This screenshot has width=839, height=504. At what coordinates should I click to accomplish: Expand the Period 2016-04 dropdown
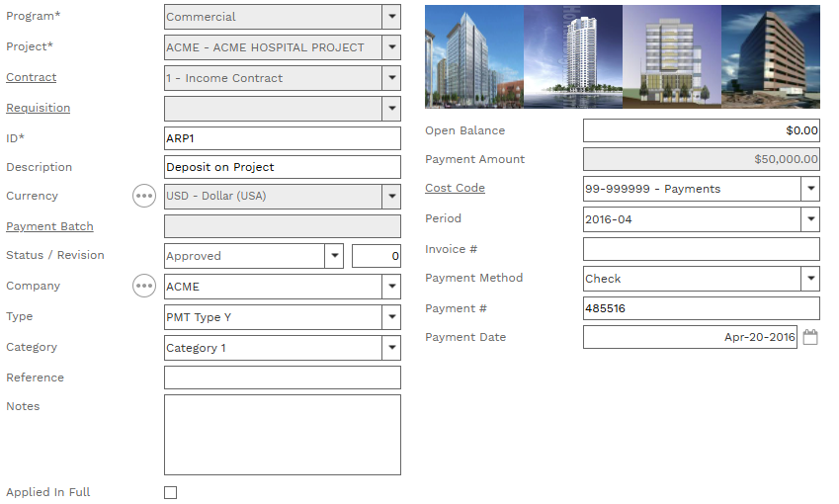pos(810,219)
